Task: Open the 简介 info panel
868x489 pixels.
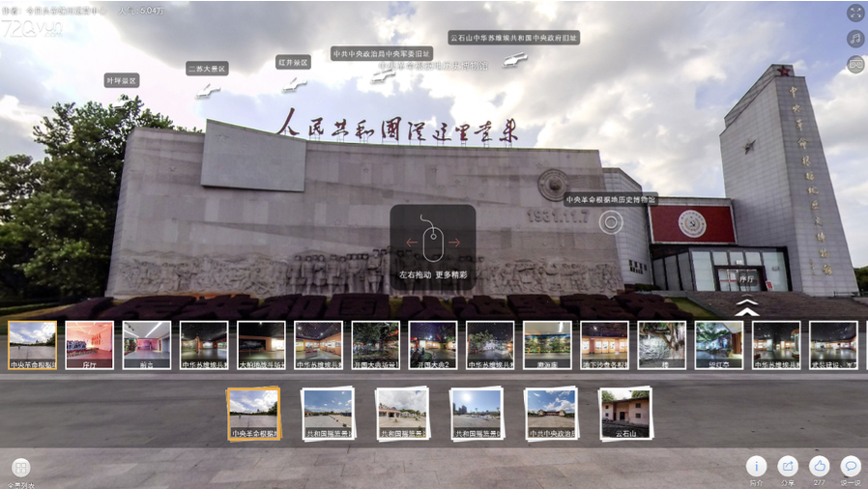Action: 757,466
